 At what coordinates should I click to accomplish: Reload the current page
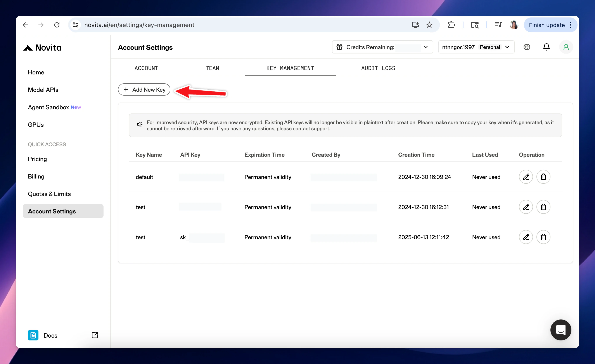click(57, 25)
